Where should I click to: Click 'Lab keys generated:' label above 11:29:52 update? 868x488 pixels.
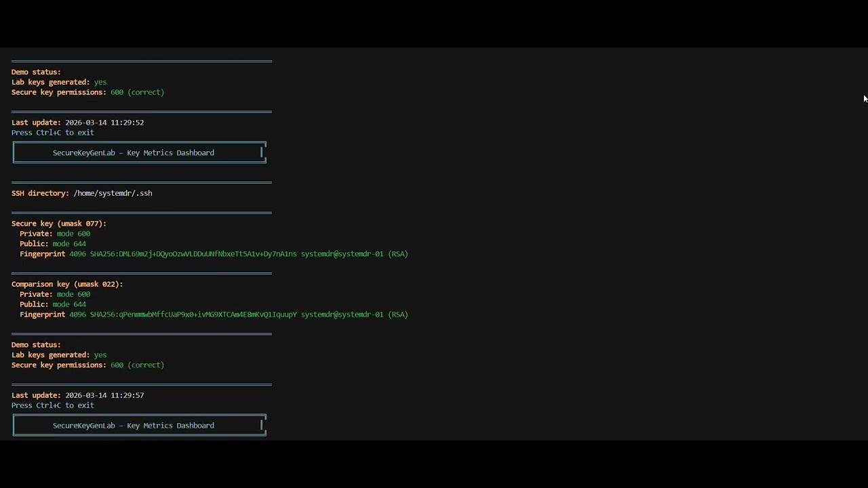[51, 82]
